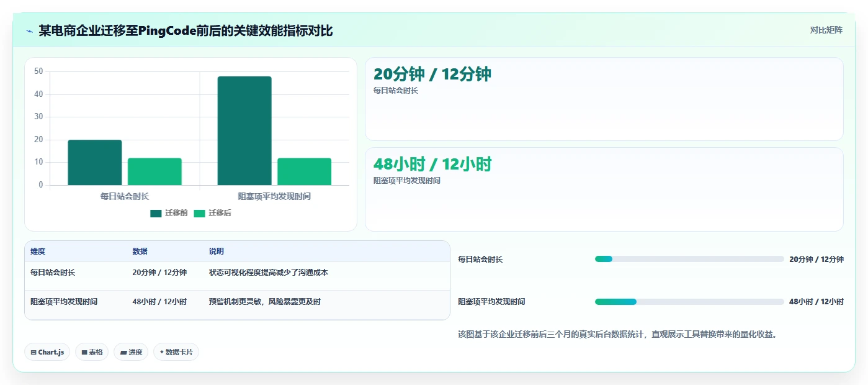Click the 阻塞项平均发现时间 chart axis label
The width and height of the screenshot is (868, 385).
point(274,196)
